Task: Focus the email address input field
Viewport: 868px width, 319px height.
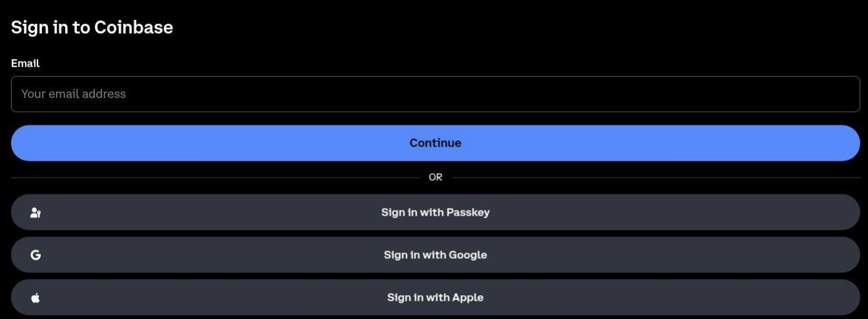Action: 435,94
